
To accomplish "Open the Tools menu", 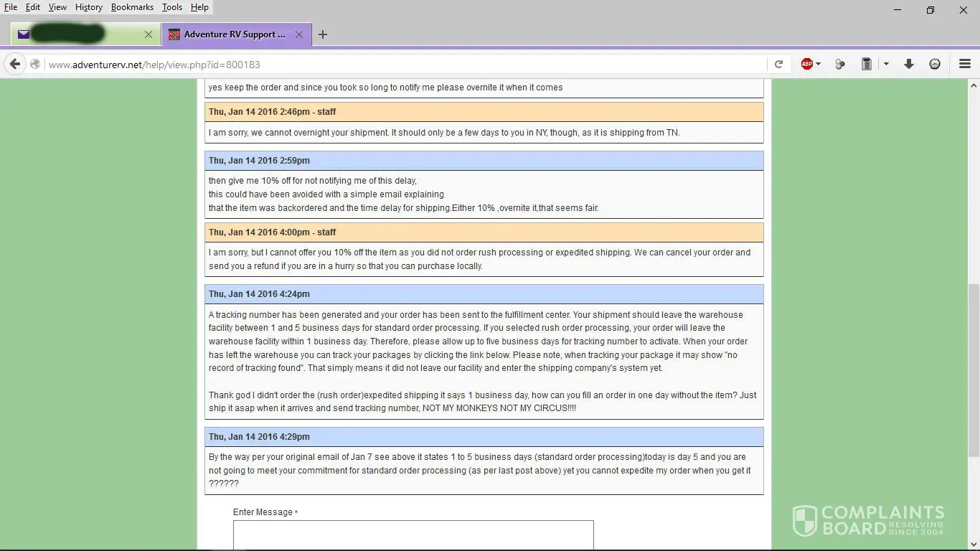I will point(171,7).
